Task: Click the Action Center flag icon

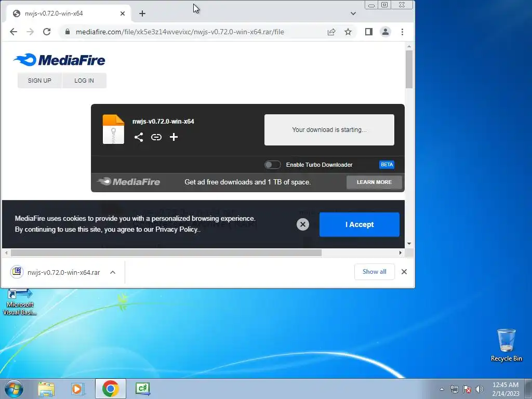Action: (x=467, y=389)
